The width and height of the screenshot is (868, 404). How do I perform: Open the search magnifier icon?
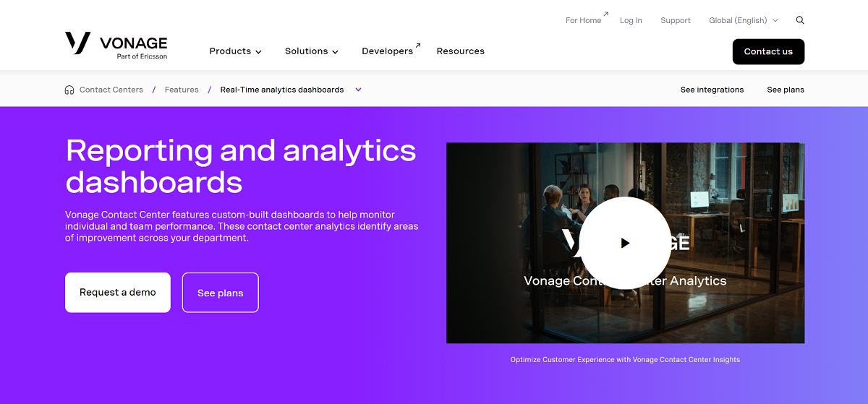tap(800, 20)
